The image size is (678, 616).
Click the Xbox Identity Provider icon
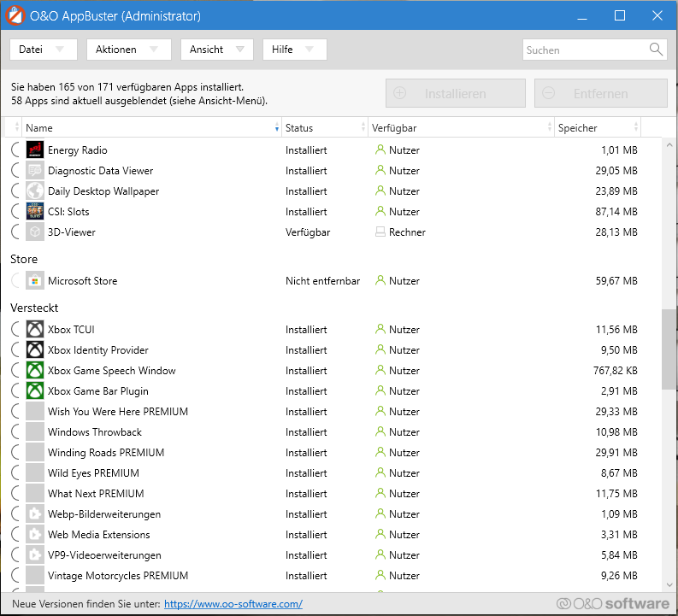coord(35,350)
